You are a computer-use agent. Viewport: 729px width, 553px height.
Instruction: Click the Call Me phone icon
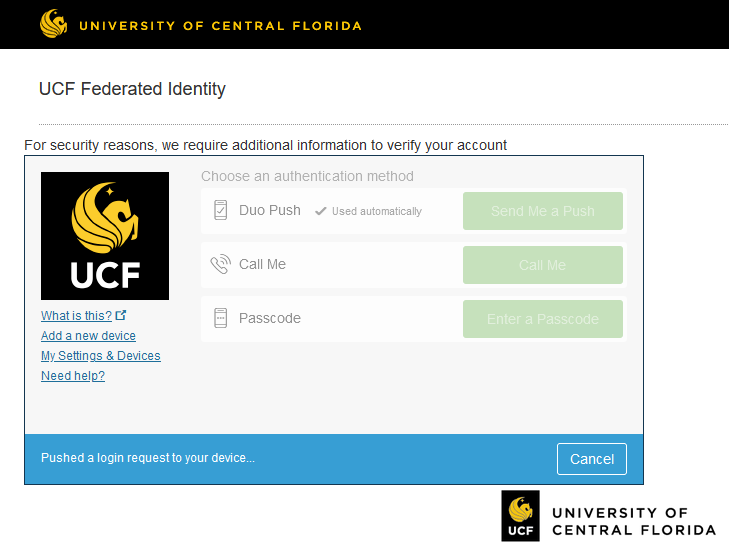click(x=220, y=264)
